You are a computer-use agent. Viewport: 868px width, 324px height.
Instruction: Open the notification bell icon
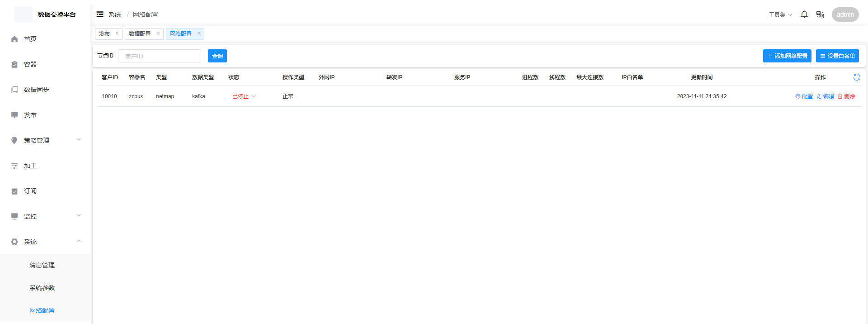pos(804,14)
